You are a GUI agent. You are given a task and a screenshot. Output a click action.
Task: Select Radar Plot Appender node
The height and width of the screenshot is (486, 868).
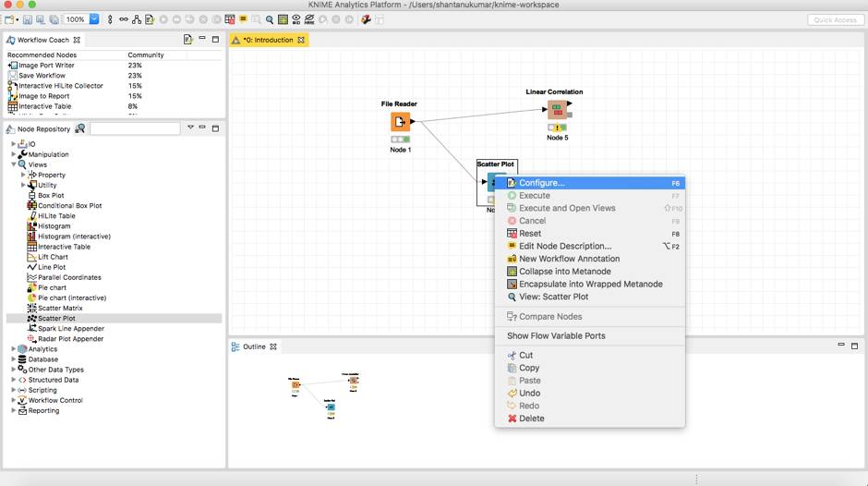[71, 338]
